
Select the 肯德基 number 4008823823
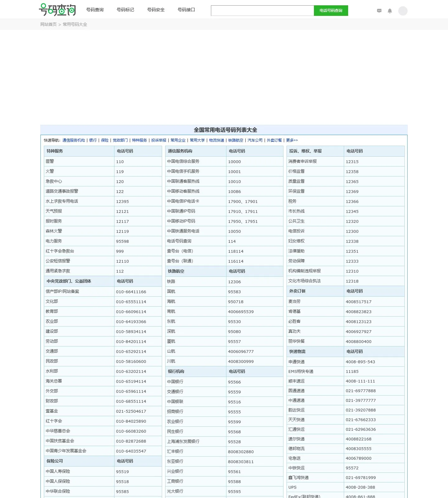coord(358,312)
